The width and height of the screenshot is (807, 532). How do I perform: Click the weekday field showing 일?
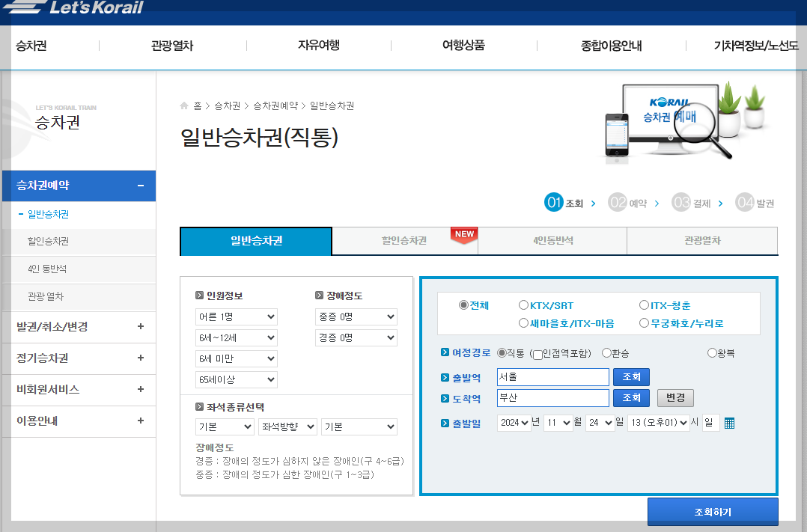710,423
